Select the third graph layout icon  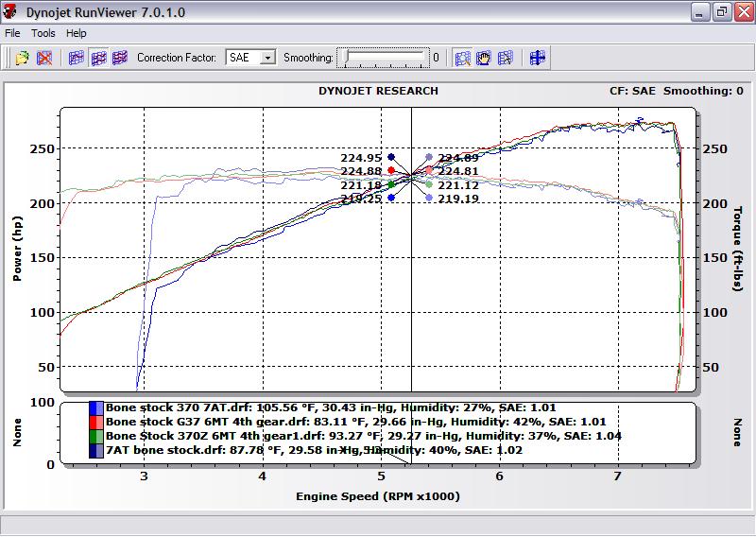coord(120,58)
